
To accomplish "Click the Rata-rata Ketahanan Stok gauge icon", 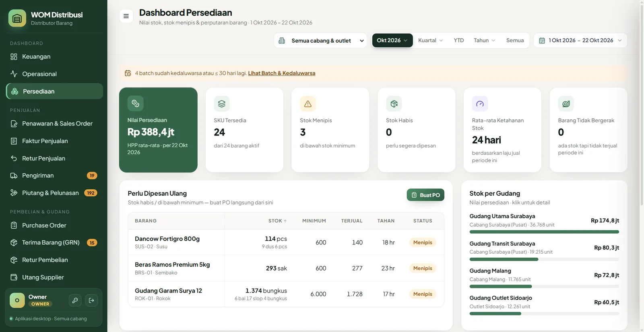I will coord(480,104).
